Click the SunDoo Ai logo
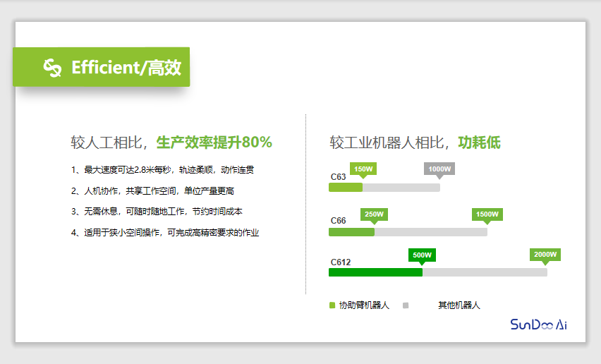 tap(538, 324)
